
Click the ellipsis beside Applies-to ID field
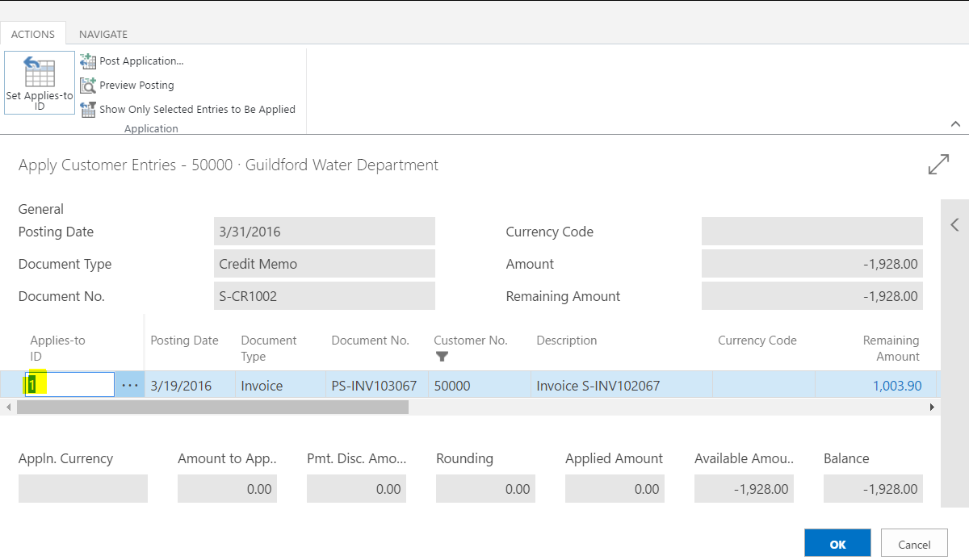tap(129, 385)
